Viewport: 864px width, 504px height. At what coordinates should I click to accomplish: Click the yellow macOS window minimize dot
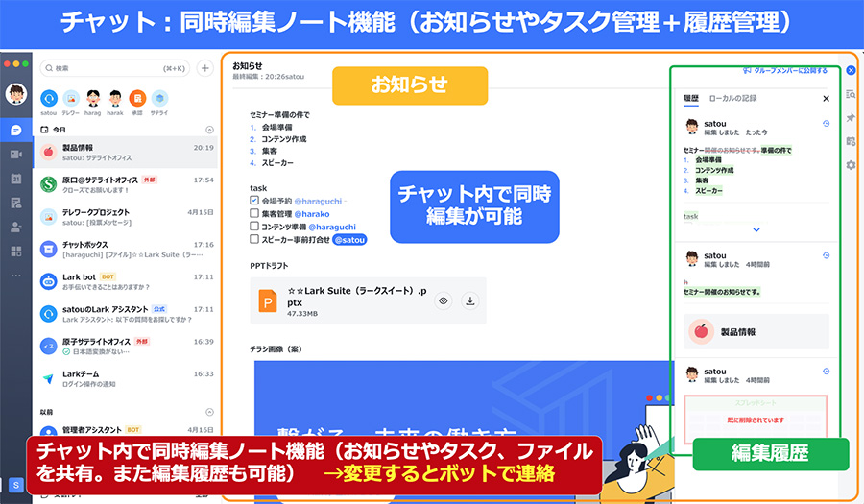[16, 64]
